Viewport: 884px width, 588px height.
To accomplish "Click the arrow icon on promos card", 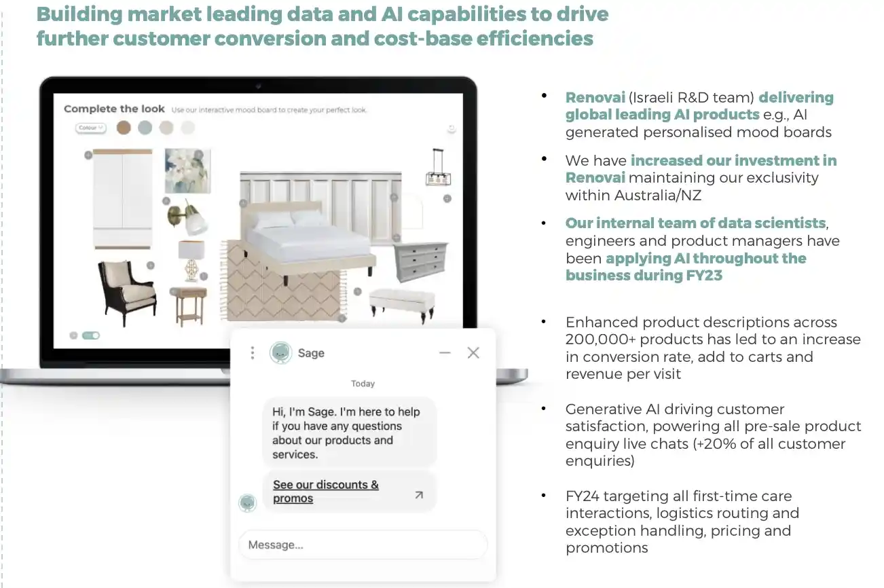I will pos(419,496).
